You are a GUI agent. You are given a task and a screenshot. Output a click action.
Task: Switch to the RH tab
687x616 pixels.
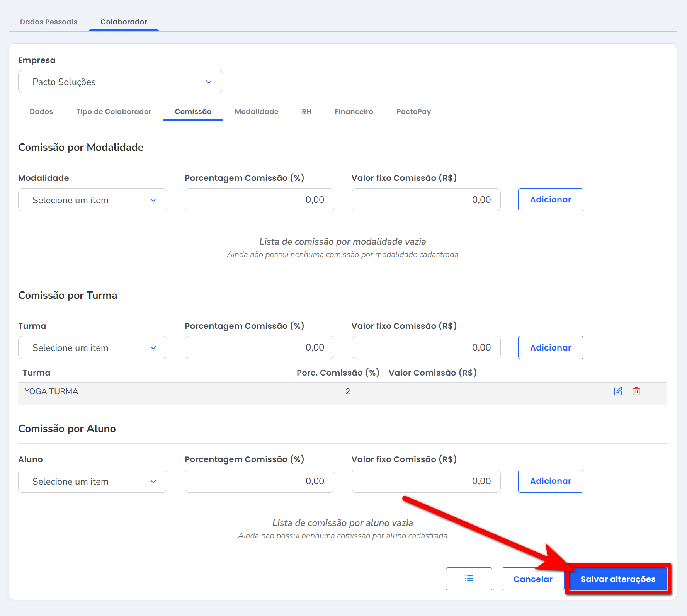coord(306,112)
